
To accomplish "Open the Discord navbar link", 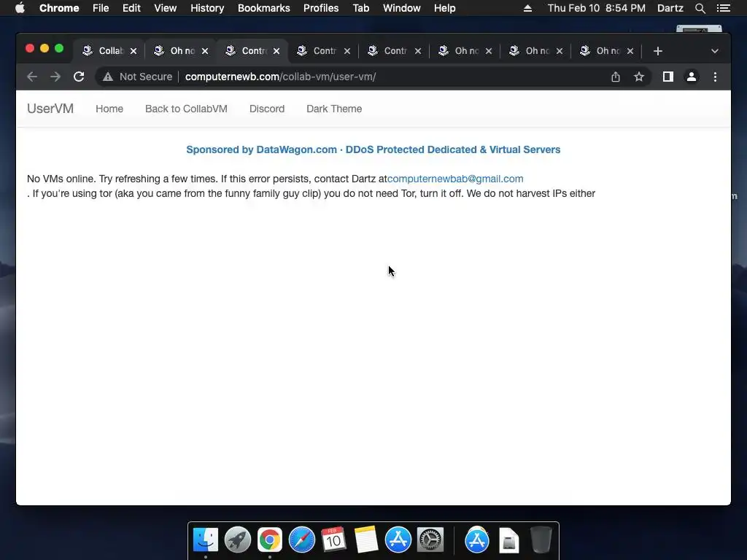I will click(x=267, y=109).
